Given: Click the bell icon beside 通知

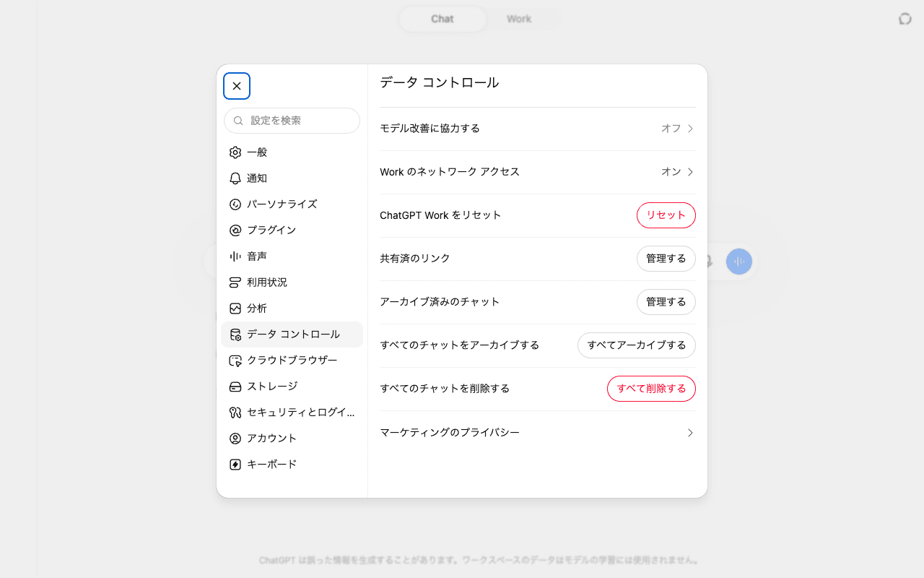Looking at the screenshot, I should pyautogui.click(x=235, y=178).
